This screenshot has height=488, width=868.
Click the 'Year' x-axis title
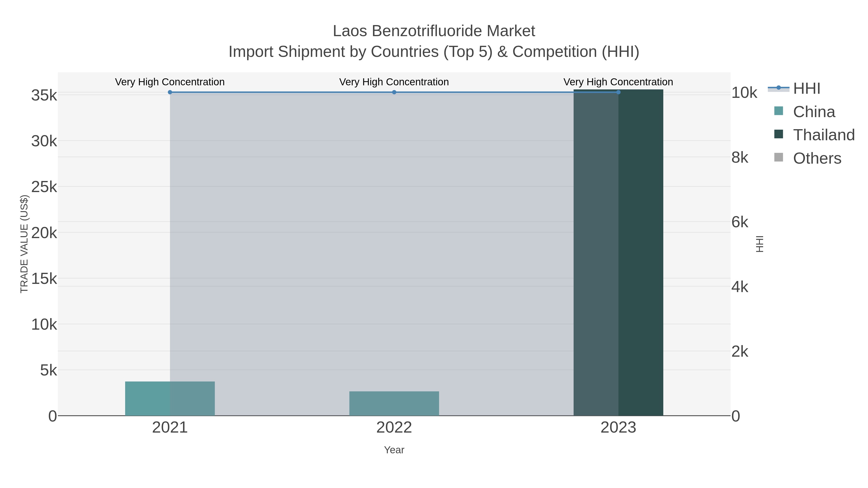(x=394, y=450)
